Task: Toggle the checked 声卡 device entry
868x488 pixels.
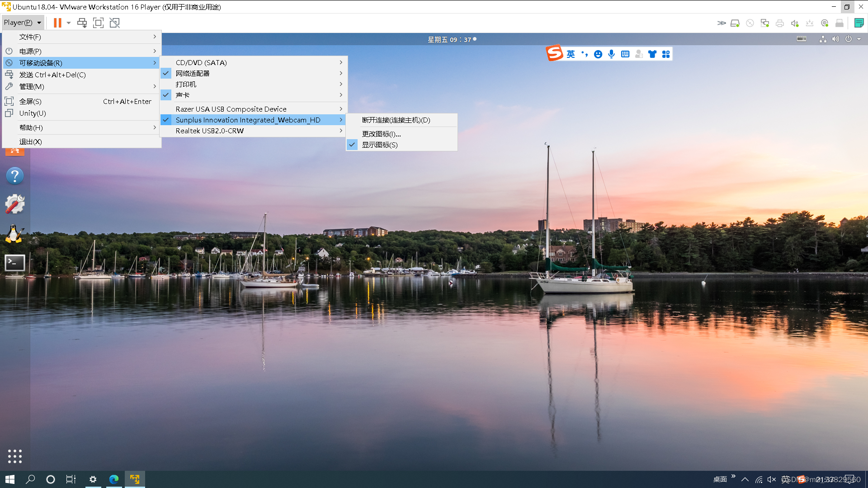Action: pyautogui.click(x=254, y=95)
